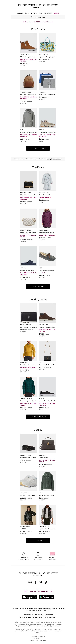
Task: Open the Instagram social icon
Action: tap(30, 582)
